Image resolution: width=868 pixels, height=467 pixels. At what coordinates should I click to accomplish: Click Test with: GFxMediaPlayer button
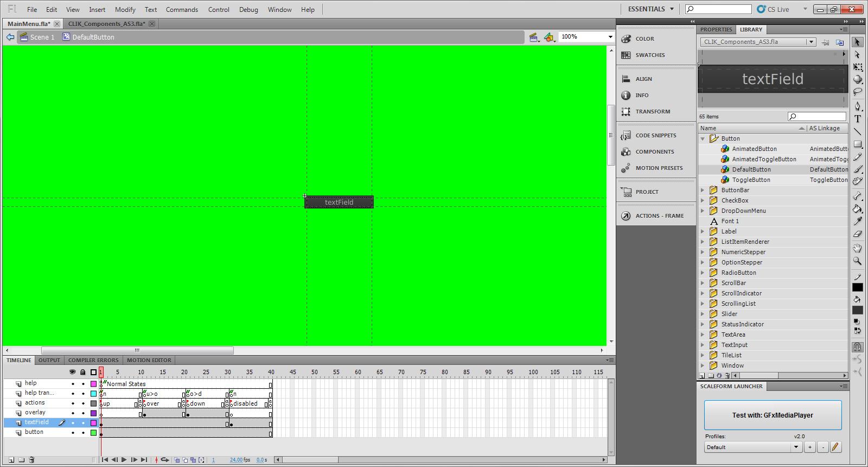pos(773,415)
